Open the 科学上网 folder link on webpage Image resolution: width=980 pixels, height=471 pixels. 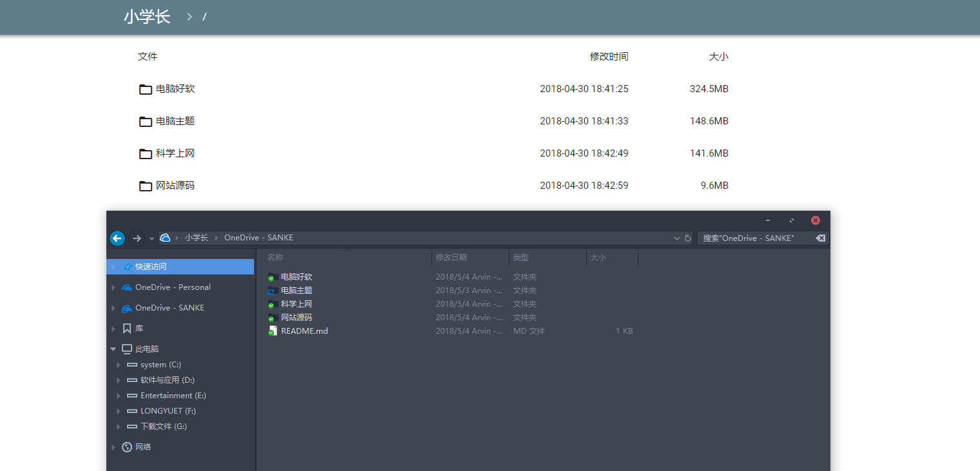click(175, 153)
